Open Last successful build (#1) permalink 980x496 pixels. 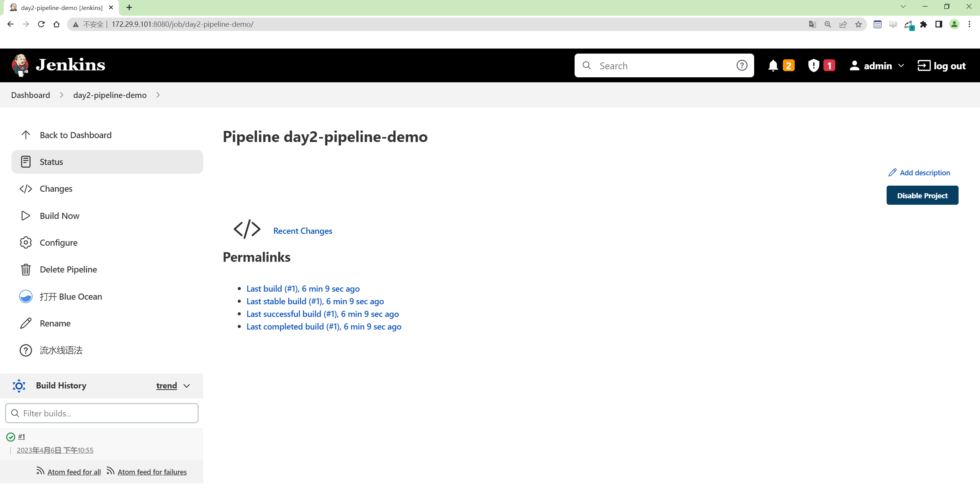[x=323, y=314]
